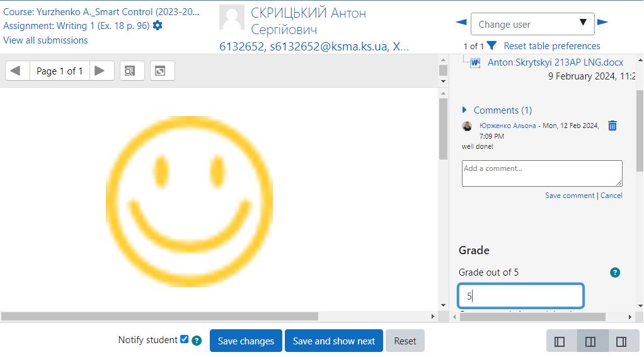
Task: Delete the 'well done!' comment with trash icon
Action: pos(612,126)
